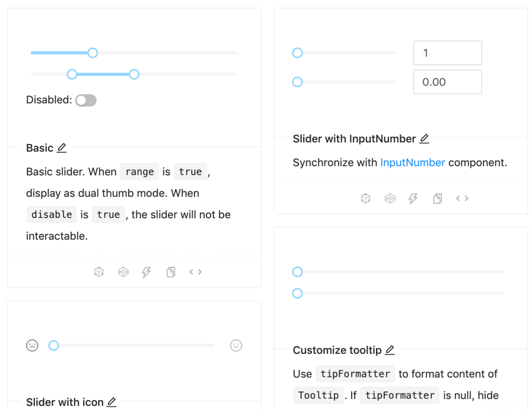Click the edit pencil next to Customize tooltip
The image size is (532, 409).
[x=389, y=350]
